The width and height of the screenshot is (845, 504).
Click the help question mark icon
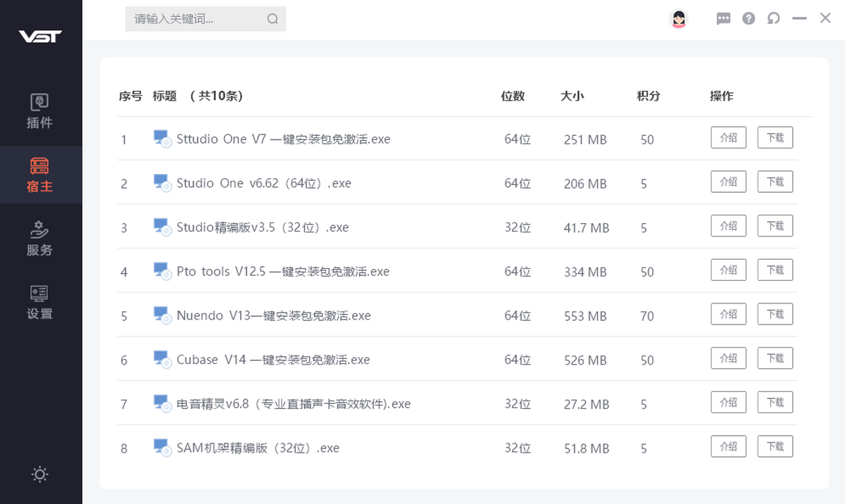pos(749,19)
